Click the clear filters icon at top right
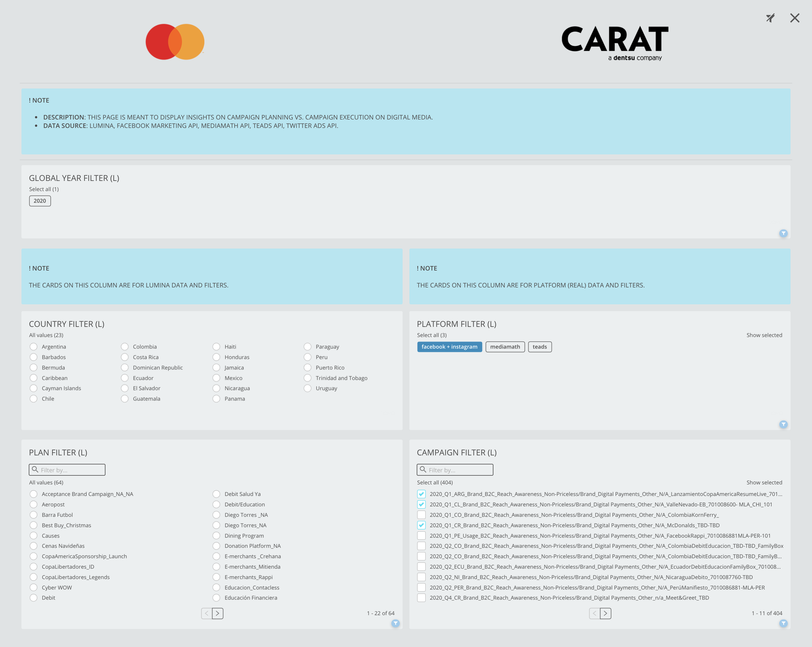 coord(770,18)
